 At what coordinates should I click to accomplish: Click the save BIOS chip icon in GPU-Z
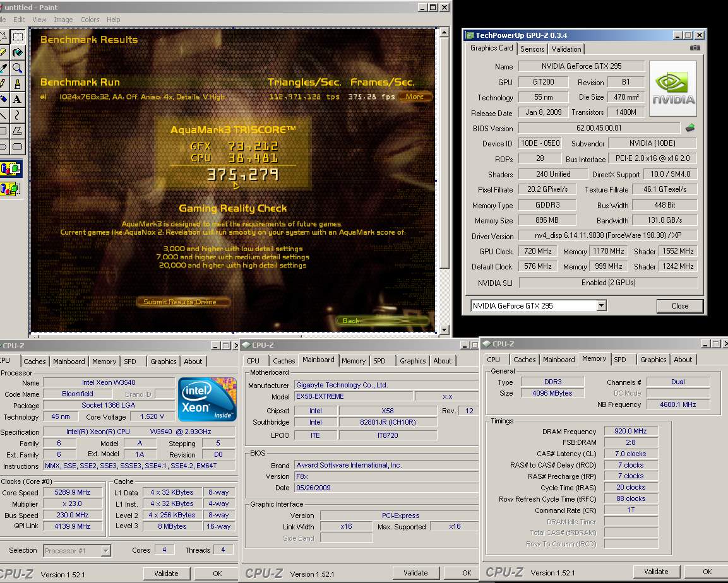click(x=690, y=127)
